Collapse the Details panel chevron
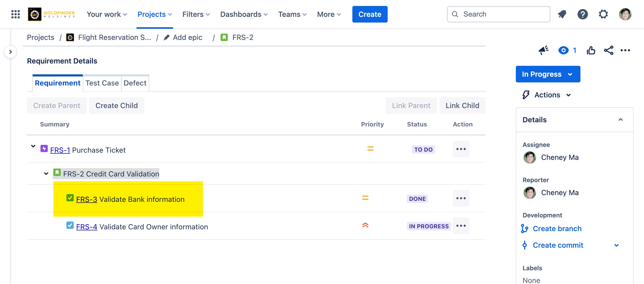 (x=620, y=120)
